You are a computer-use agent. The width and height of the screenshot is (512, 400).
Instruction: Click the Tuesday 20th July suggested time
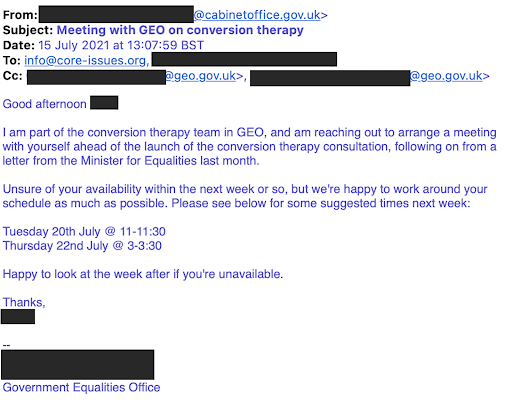click(84, 231)
